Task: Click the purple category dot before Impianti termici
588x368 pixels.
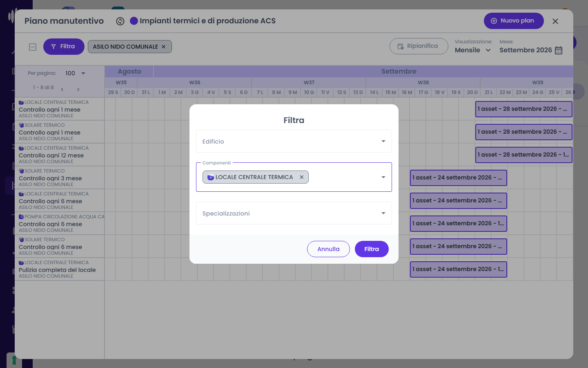Action: 134,21
